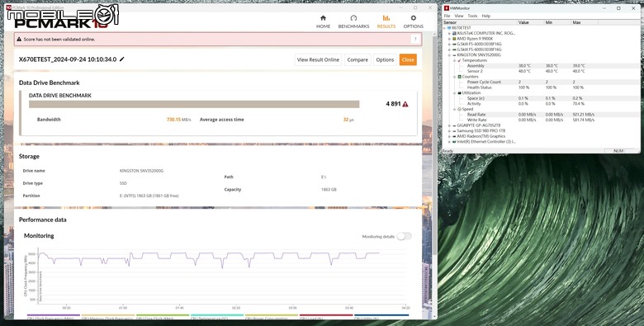
Task: Click the Compare button
Action: 358,59
